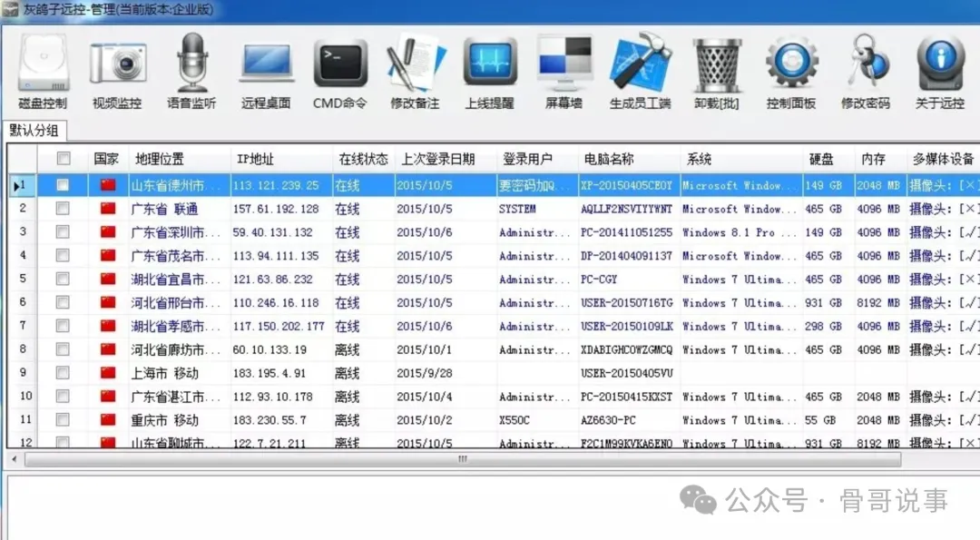Open the 磁盘控制 disk control tool
The image size is (980, 540).
tap(43, 71)
